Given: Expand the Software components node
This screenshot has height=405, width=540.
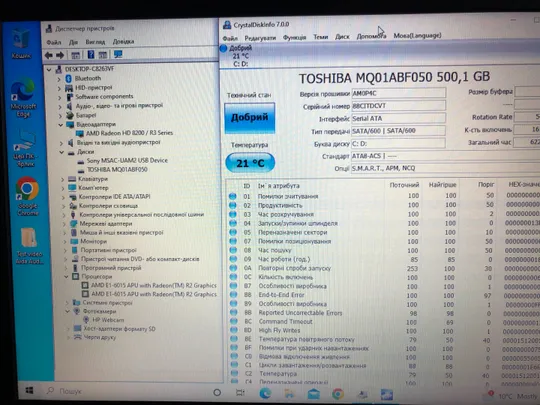Looking at the screenshot, I should pos(60,97).
